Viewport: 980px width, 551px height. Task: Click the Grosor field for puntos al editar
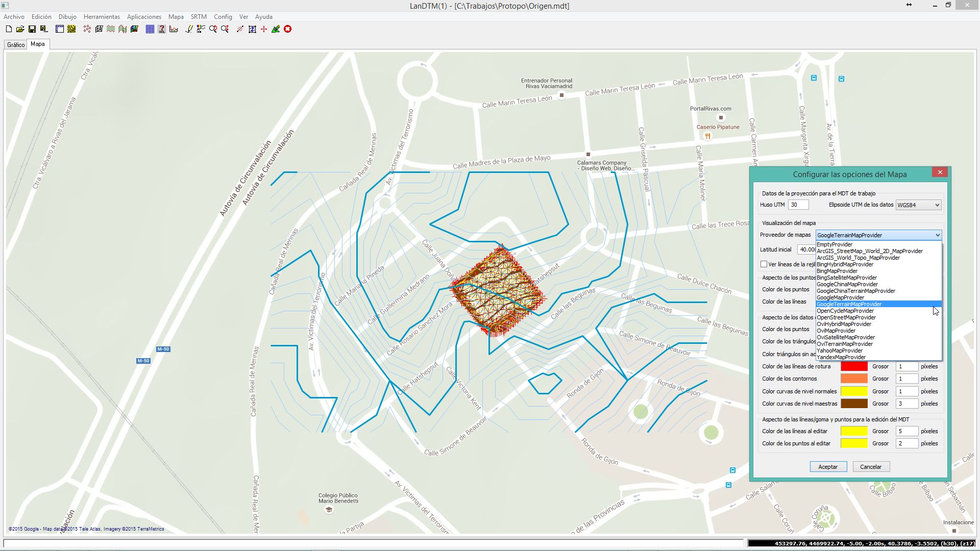[x=907, y=443]
